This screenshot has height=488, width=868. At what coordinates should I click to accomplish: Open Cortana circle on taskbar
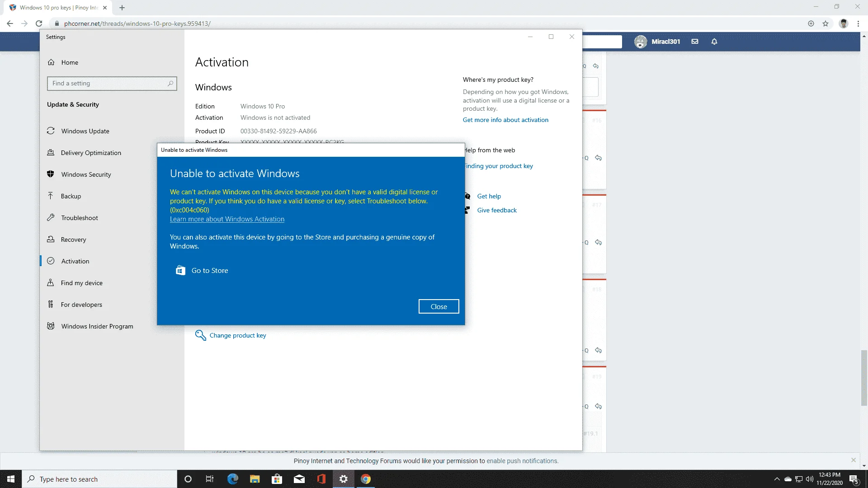point(188,479)
